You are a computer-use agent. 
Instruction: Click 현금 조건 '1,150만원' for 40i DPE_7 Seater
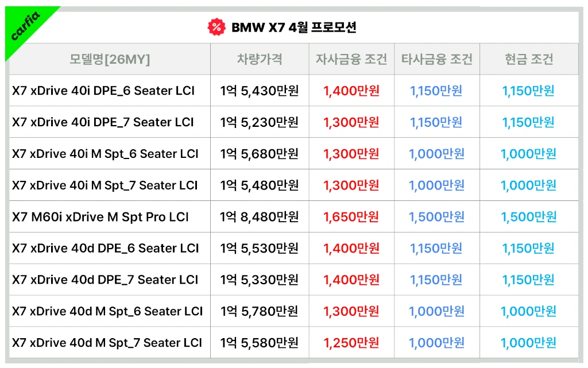pyautogui.click(x=528, y=122)
